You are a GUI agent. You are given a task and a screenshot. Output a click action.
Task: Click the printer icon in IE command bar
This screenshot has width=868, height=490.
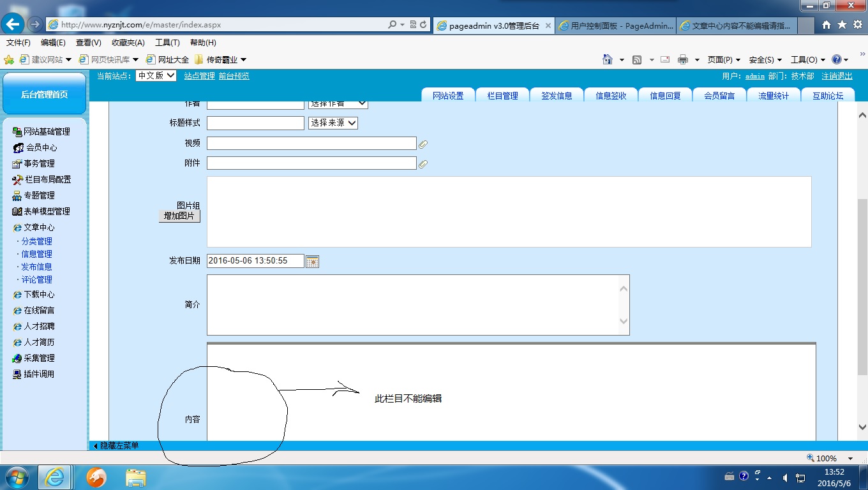click(x=682, y=59)
